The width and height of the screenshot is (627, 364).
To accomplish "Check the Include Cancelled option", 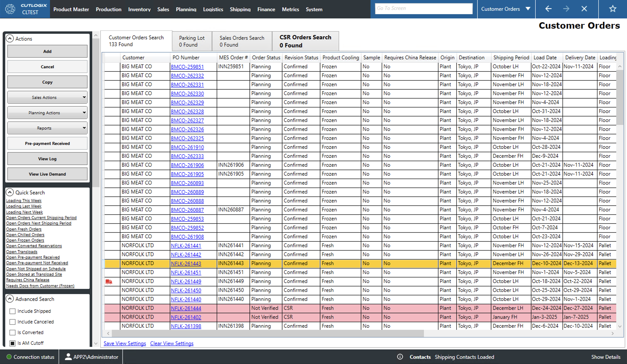I will click(12, 322).
